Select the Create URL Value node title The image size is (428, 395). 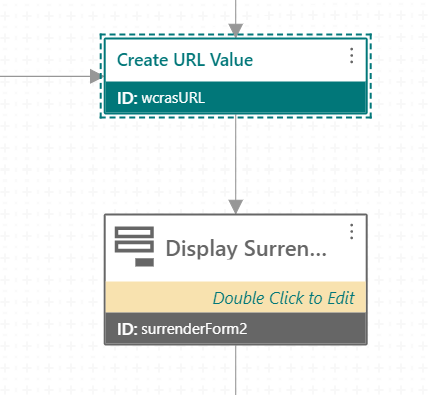(x=185, y=60)
